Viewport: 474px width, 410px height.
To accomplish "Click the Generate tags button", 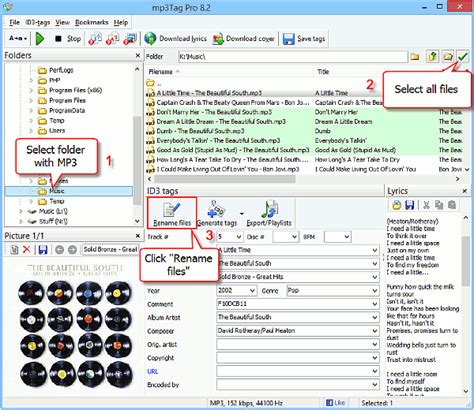I will tap(217, 213).
